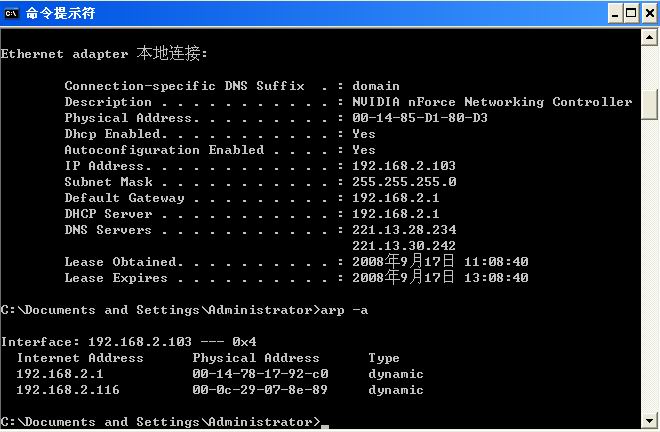
Task: Open the command prompt system menu icon
Action: pos(12,12)
